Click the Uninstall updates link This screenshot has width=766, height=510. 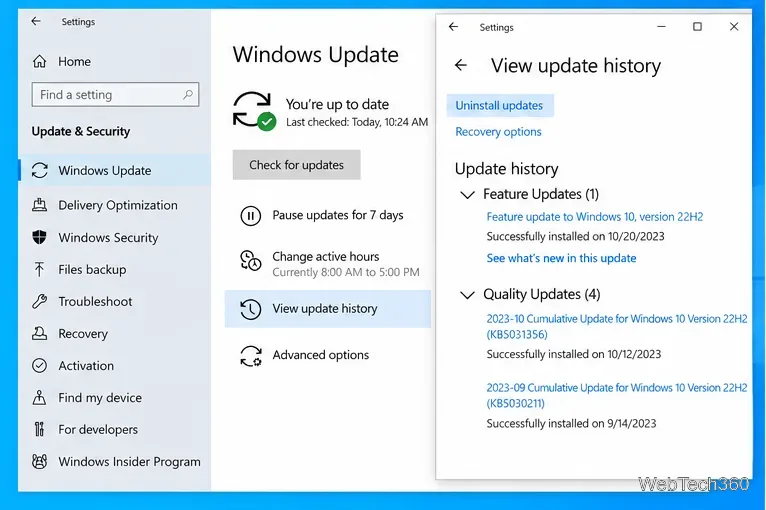click(x=500, y=106)
